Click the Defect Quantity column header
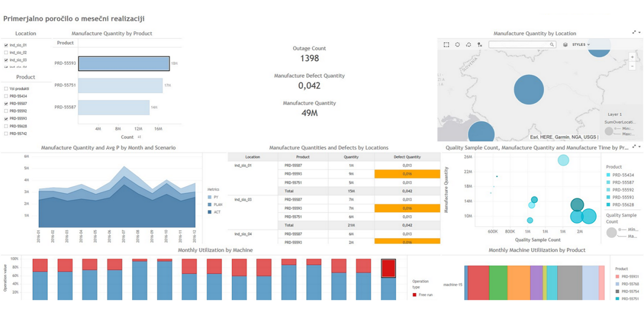The height and width of the screenshot is (322, 644). pos(407,157)
